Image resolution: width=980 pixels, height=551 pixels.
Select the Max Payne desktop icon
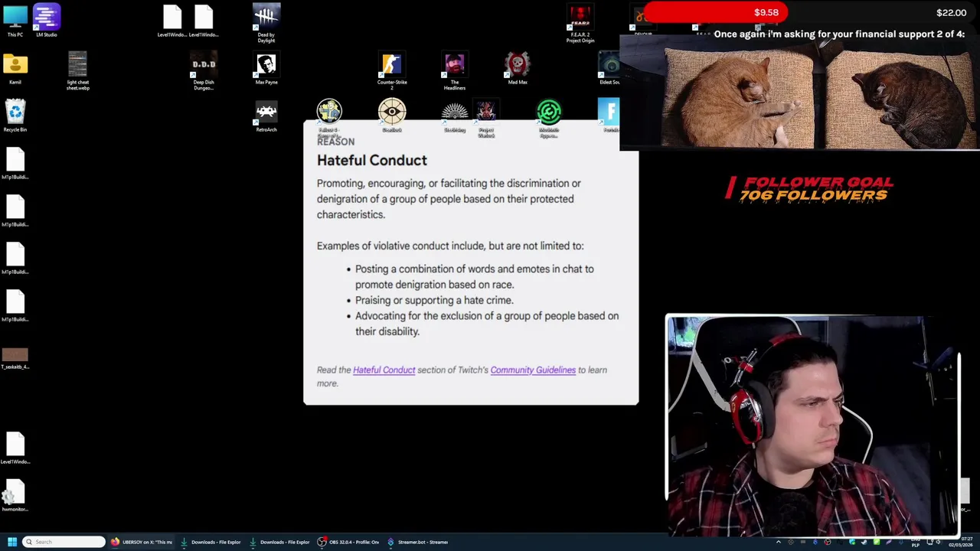click(x=266, y=69)
